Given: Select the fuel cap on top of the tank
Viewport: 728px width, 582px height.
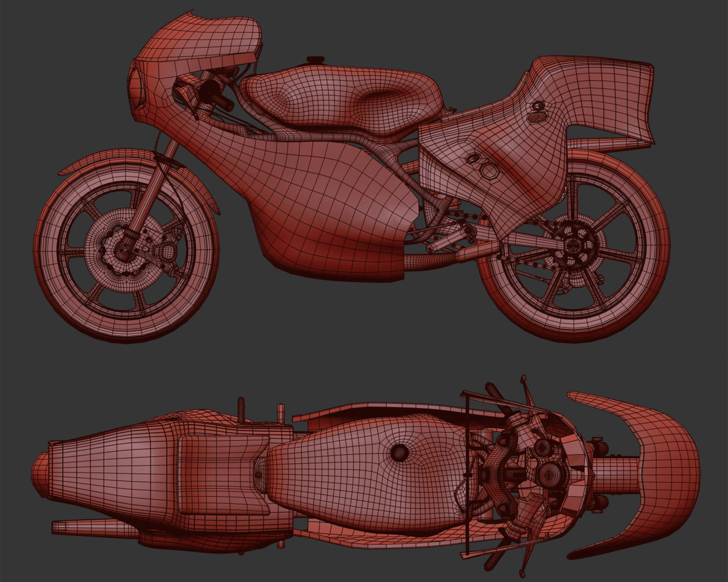Looking at the screenshot, I should [315, 60].
